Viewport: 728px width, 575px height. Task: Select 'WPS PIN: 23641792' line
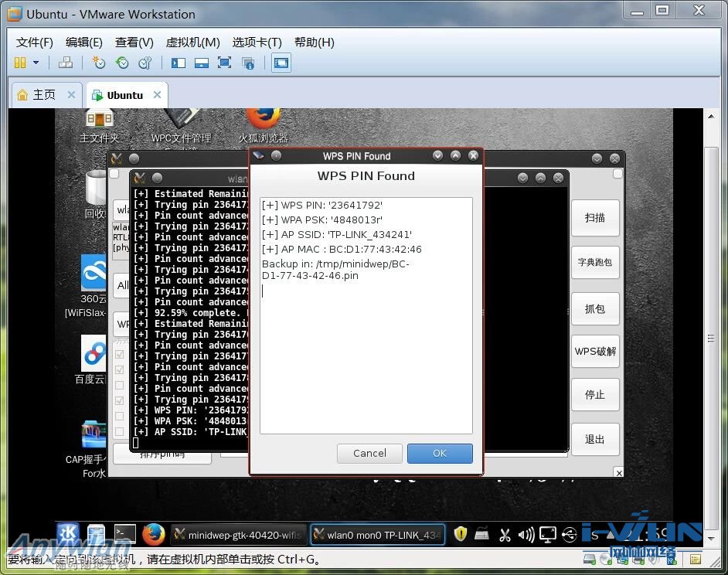[322, 206]
